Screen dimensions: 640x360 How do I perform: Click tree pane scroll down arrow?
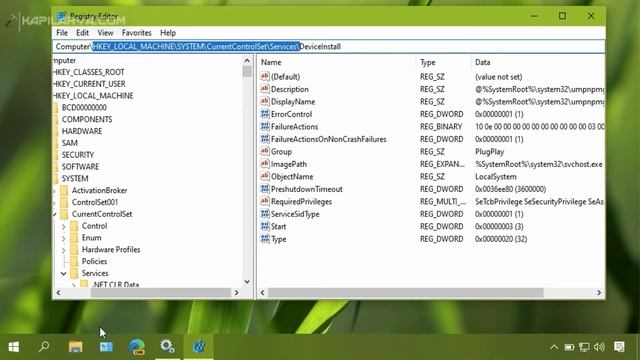247,282
